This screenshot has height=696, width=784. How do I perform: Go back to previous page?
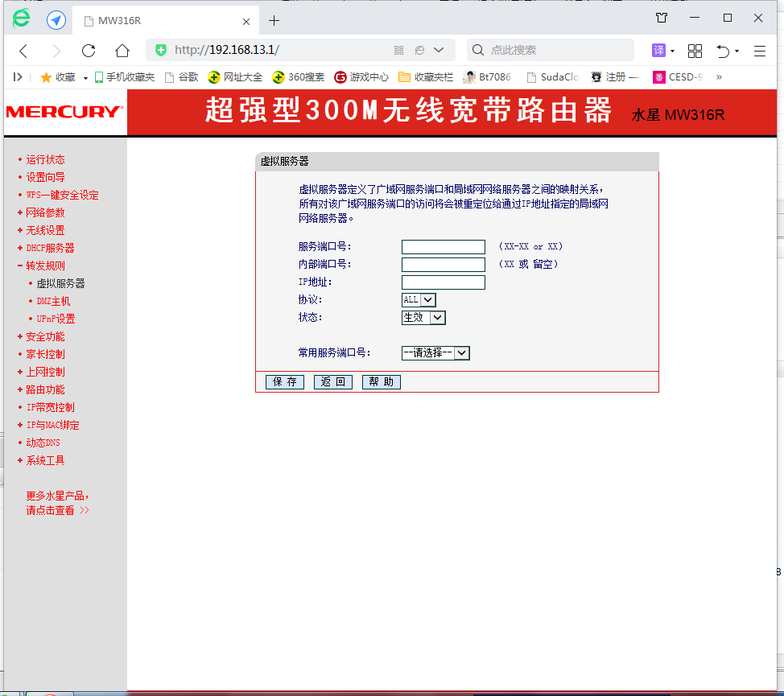[x=23, y=51]
